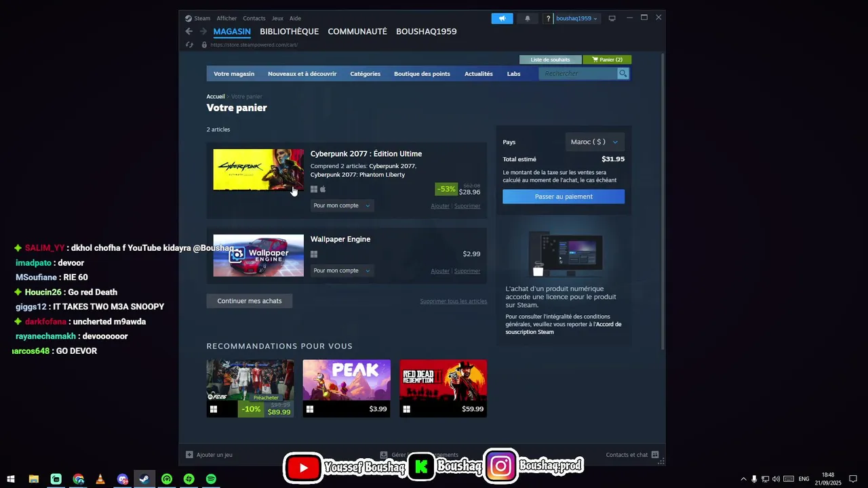The image size is (868, 488).
Task: Go back with the left arrow
Action: pyautogui.click(x=189, y=31)
